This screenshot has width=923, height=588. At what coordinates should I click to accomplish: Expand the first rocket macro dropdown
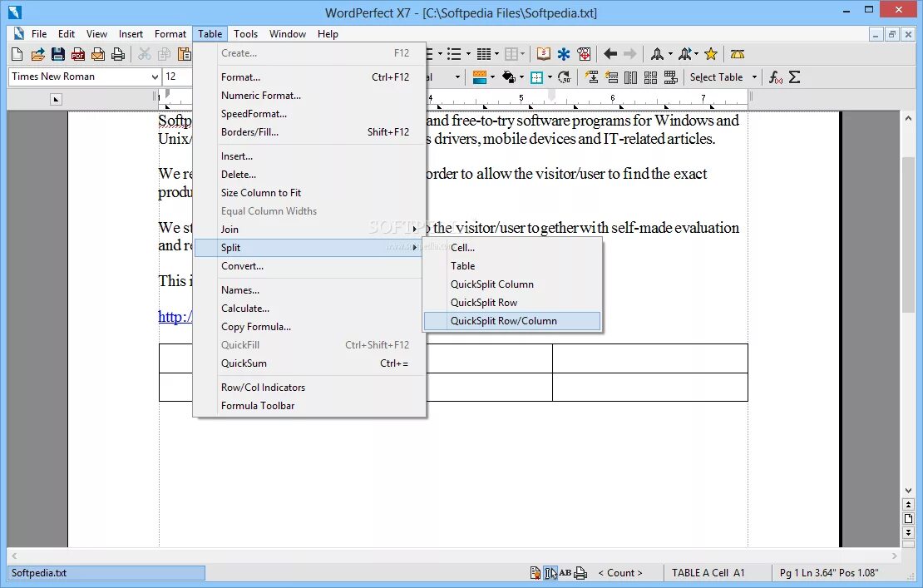670,54
